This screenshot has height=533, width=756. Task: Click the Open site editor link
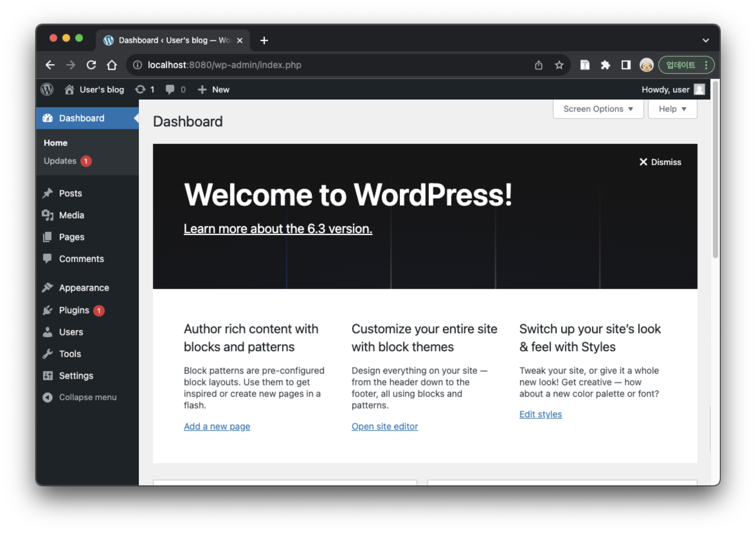click(x=384, y=426)
